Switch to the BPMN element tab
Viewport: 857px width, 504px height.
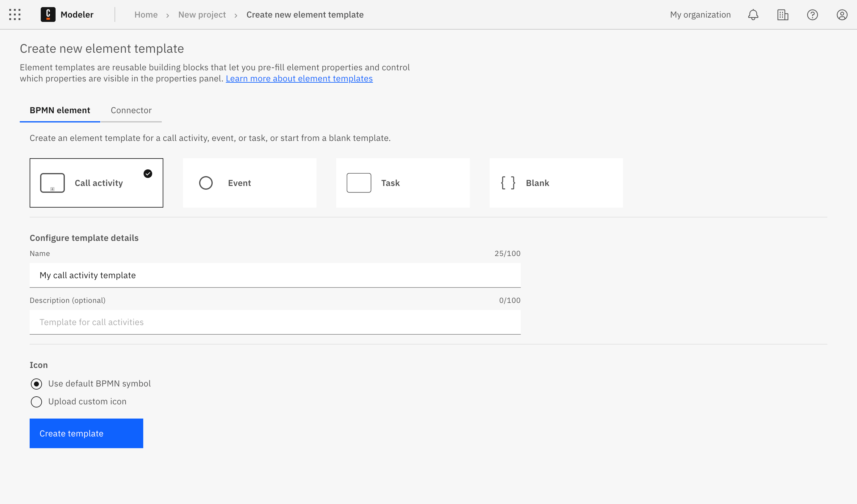tap(60, 110)
